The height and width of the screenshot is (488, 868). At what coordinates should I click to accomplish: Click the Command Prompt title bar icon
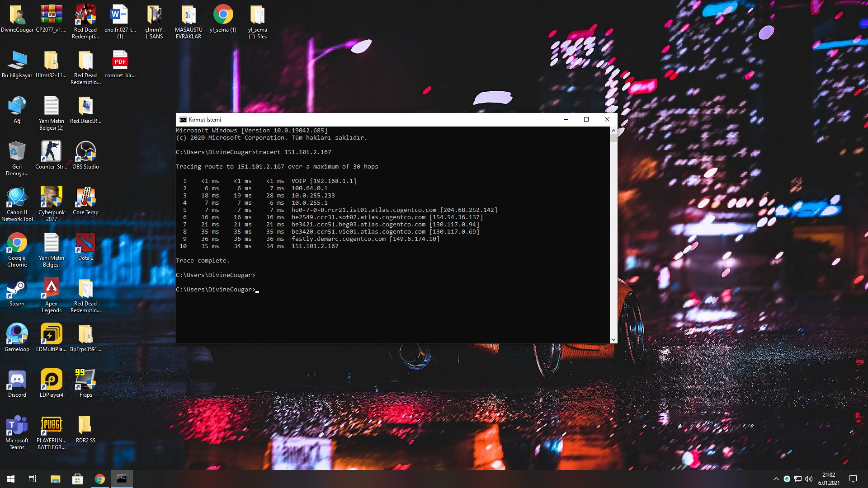point(183,120)
